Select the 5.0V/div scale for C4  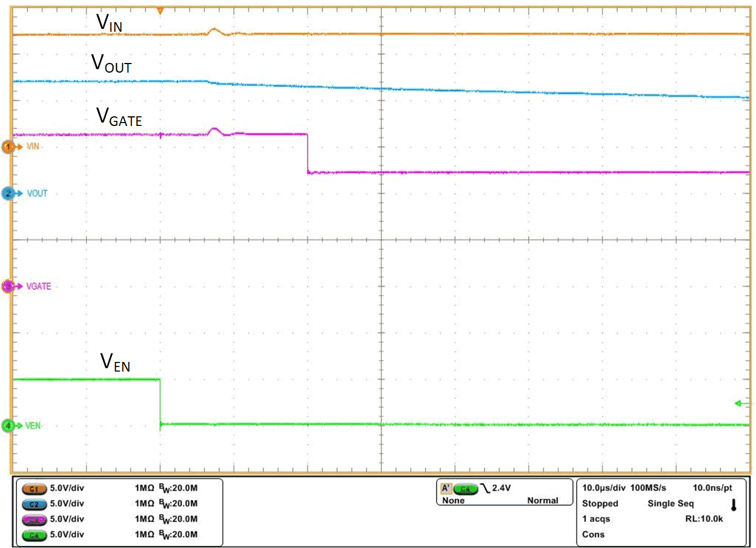67,534
